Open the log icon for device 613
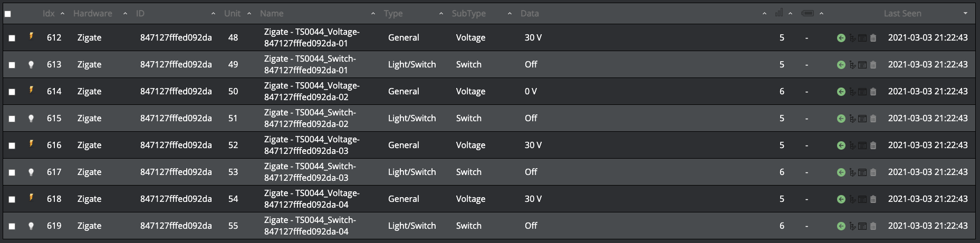 click(862, 65)
